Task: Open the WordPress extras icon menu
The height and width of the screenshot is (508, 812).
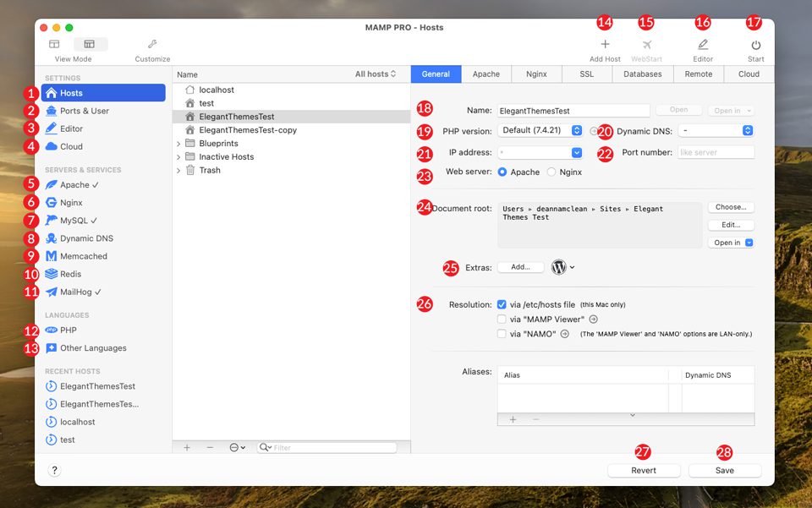Action: coord(562,267)
